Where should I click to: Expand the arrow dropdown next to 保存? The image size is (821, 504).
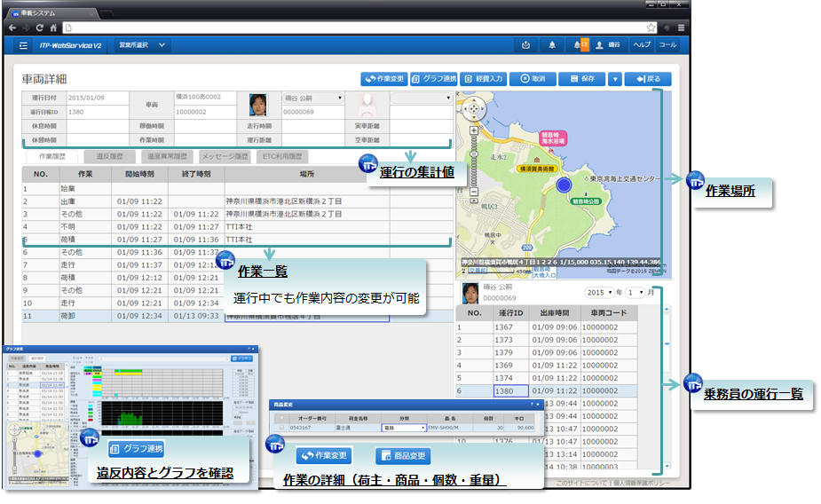(x=615, y=78)
